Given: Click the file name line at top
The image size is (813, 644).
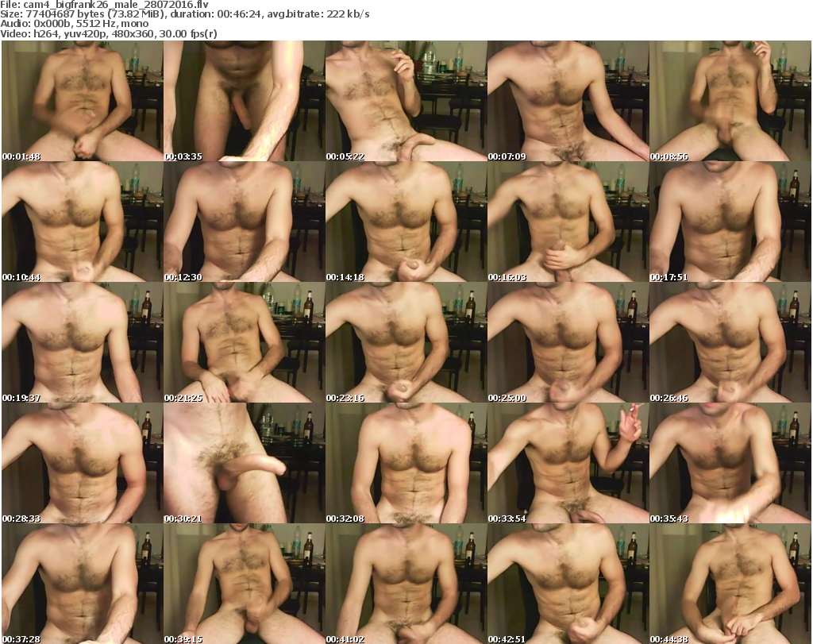Looking at the screenshot, I should tap(104, 4).
